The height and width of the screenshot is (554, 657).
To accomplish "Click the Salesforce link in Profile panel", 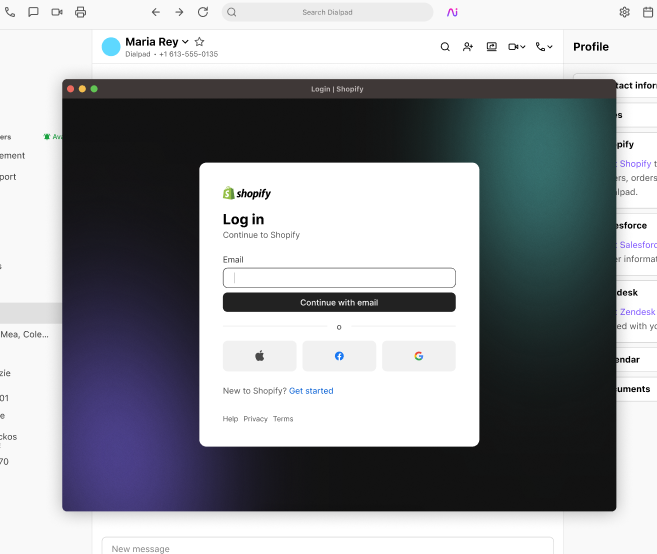I will [638, 245].
